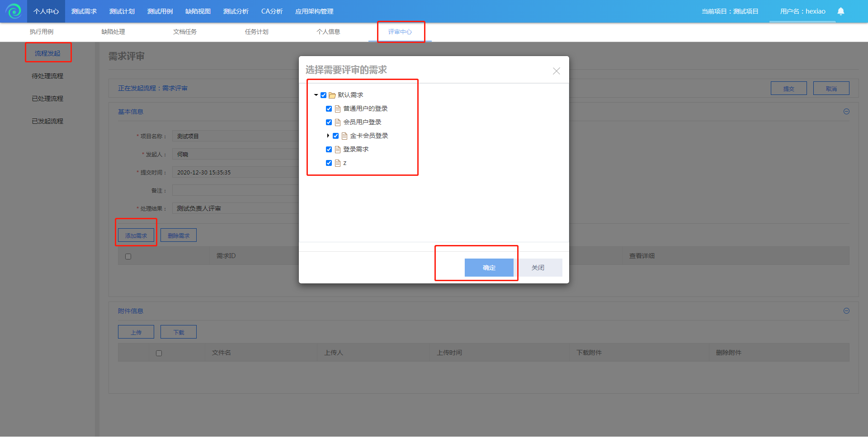Click the app logo icon
This screenshot has height=438, width=868.
14,11
